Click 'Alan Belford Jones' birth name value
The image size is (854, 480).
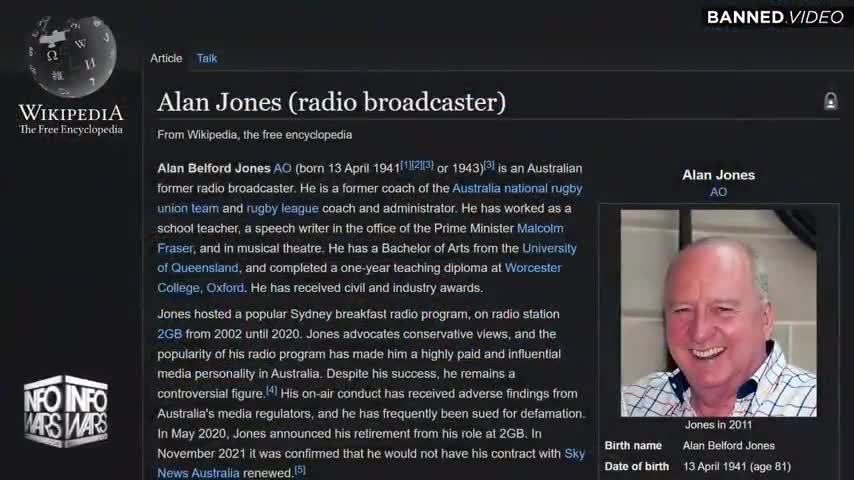click(x=729, y=446)
